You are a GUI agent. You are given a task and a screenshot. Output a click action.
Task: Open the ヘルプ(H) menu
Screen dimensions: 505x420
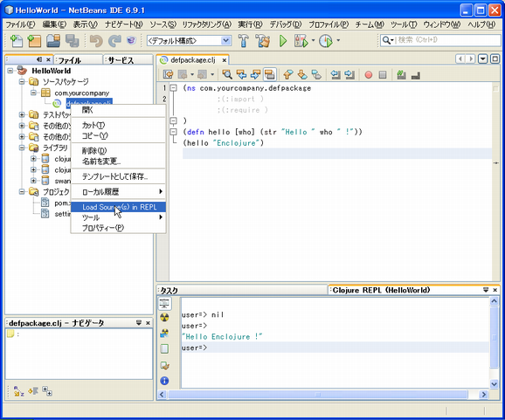click(481, 24)
